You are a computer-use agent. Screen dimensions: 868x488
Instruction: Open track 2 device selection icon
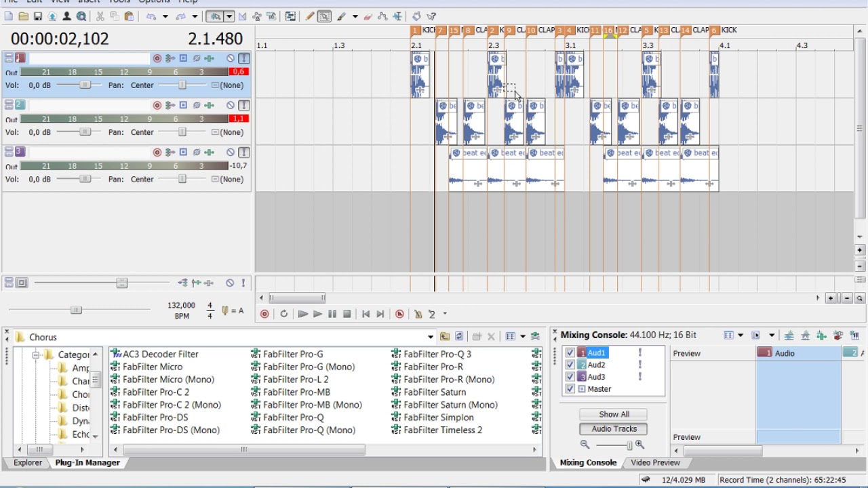point(183,105)
